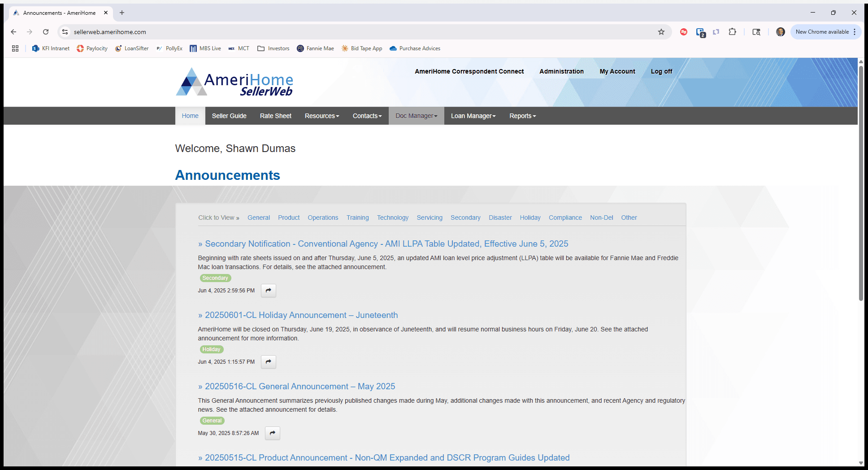Open Chrome extensions puzzle icon
This screenshot has width=868, height=470.
pos(733,32)
